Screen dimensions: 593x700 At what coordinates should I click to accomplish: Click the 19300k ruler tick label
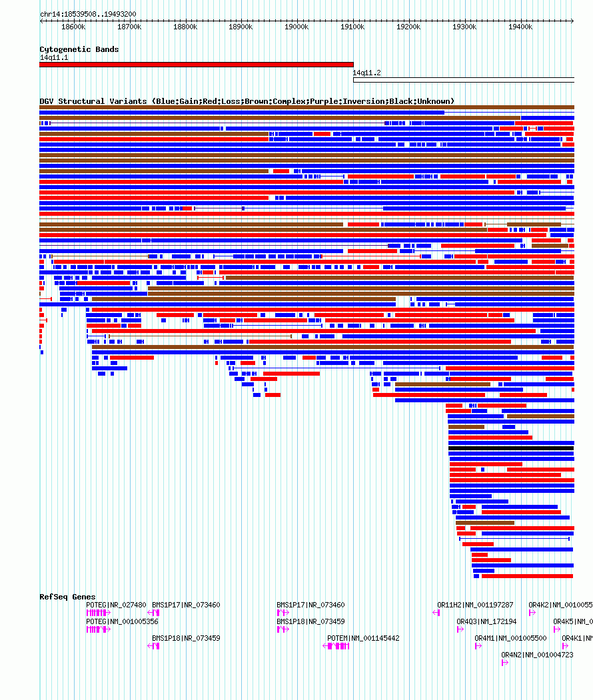464,27
